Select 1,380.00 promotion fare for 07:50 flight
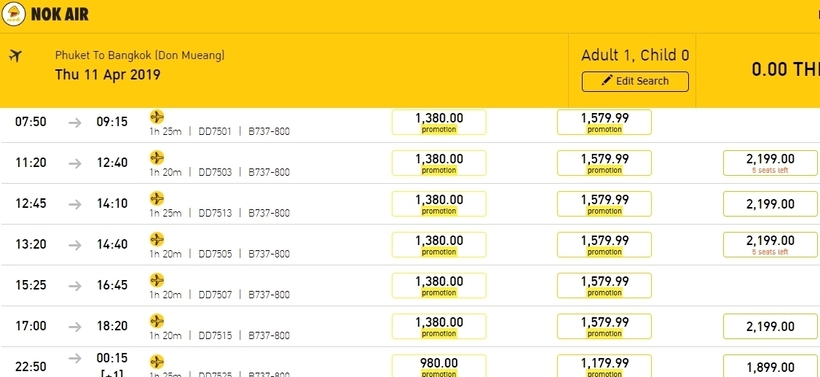 (x=439, y=122)
